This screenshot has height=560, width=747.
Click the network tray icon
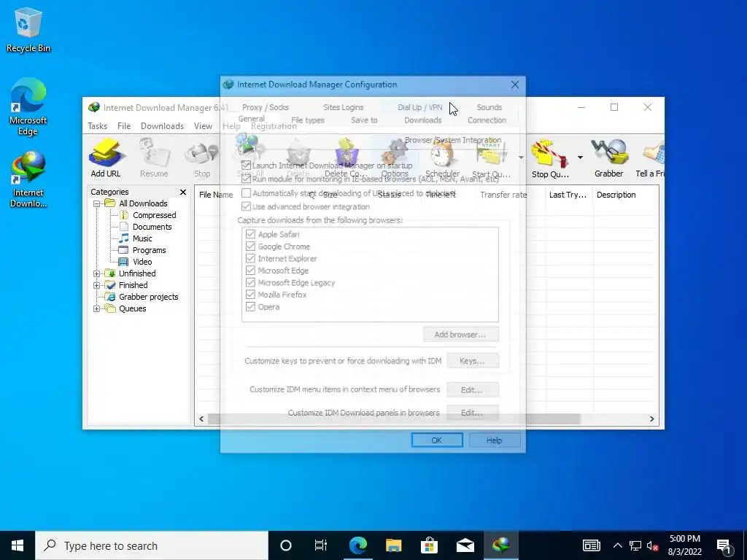(x=635, y=545)
